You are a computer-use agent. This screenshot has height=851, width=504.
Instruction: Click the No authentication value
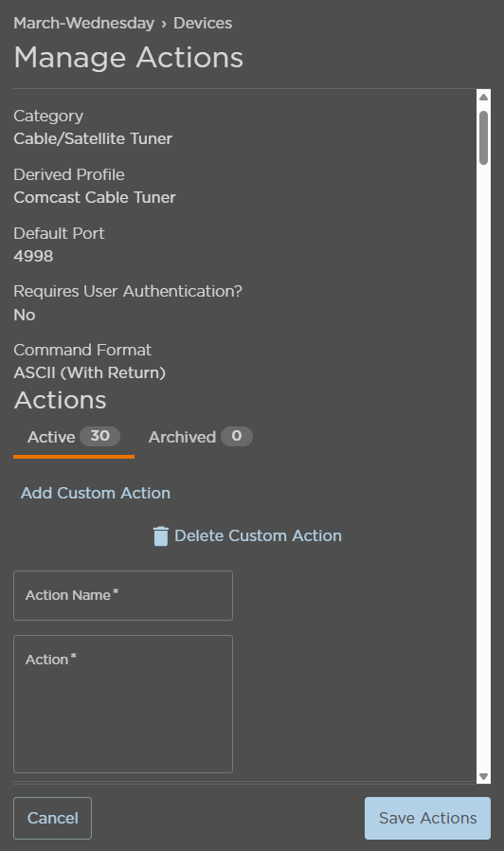tap(25, 315)
